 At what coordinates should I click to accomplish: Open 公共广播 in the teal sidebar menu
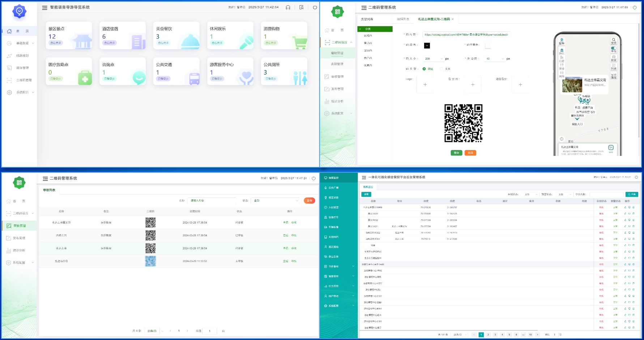tap(333, 188)
